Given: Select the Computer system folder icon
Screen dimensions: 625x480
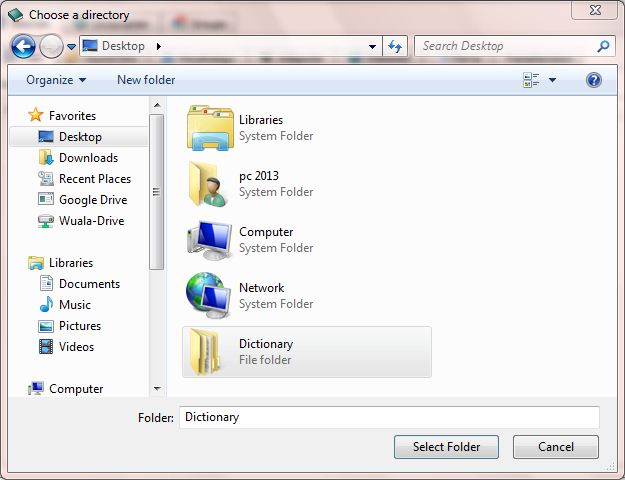Looking at the screenshot, I should [x=210, y=239].
